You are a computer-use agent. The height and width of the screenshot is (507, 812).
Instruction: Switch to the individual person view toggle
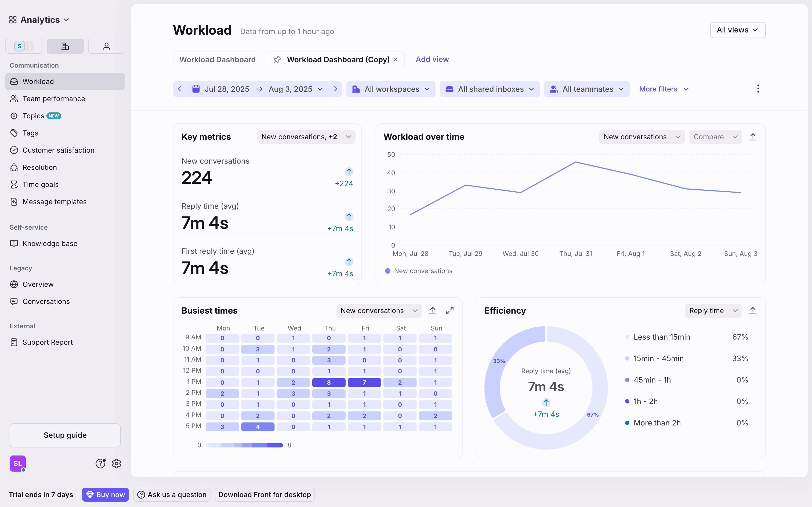click(x=106, y=46)
